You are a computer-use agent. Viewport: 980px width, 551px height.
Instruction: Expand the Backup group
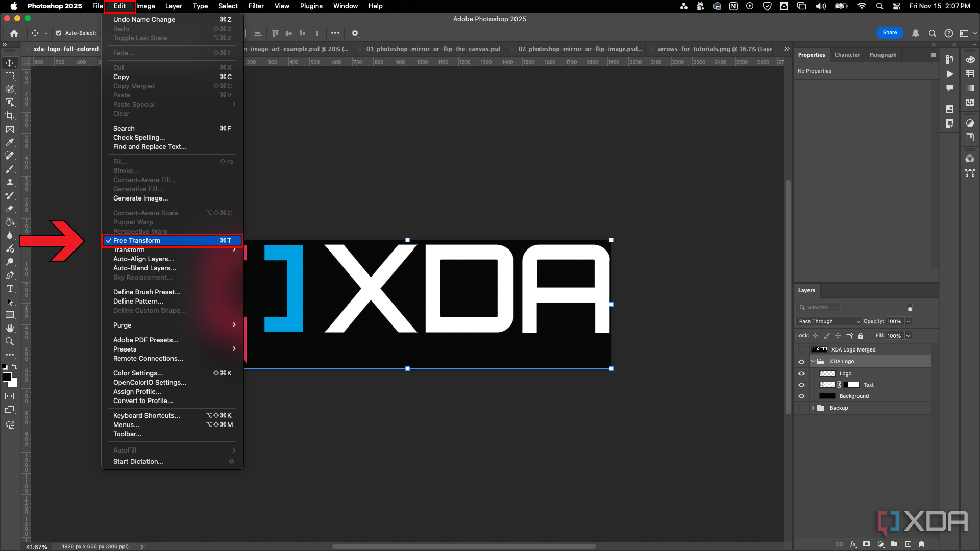click(x=813, y=408)
